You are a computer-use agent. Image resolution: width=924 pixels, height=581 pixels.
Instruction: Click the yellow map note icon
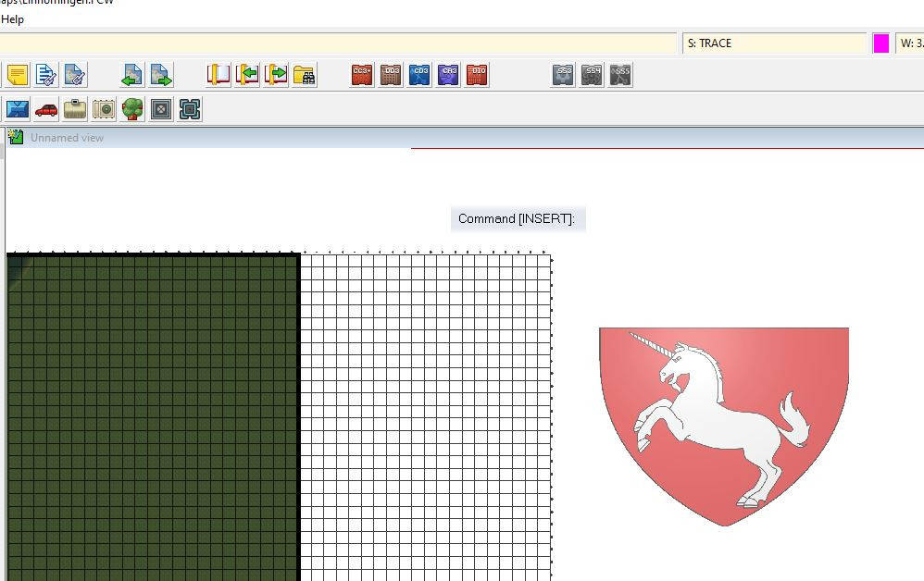[x=18, y=75]
